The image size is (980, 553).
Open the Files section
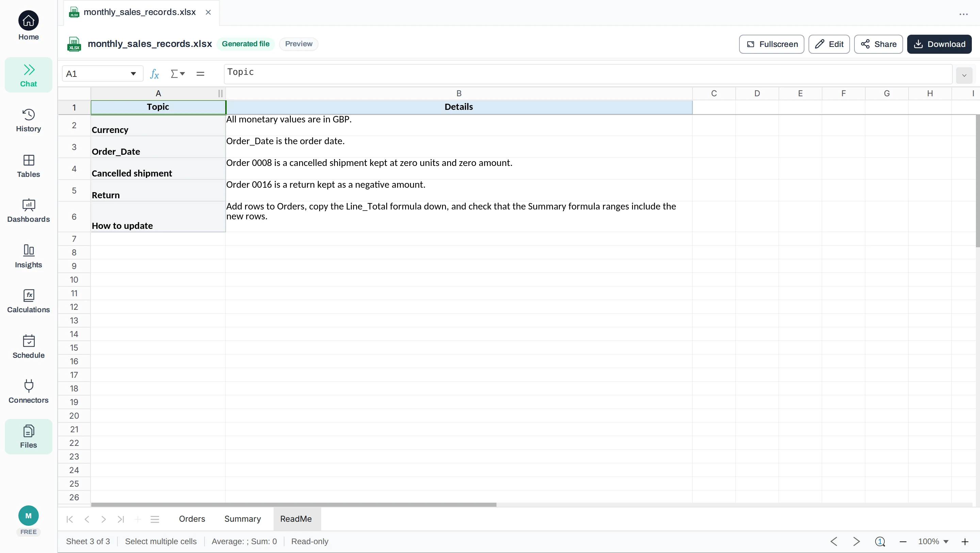click(29, 437)
